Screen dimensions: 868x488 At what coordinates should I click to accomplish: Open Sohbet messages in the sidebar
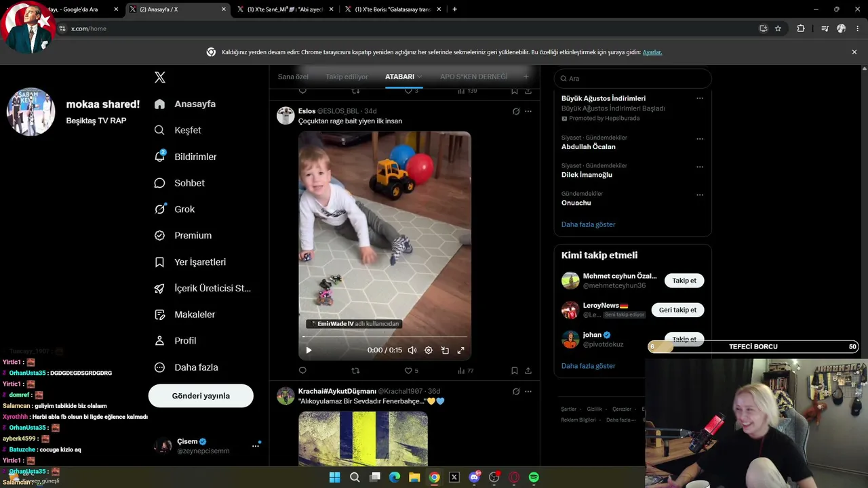[x=180, y=183]
